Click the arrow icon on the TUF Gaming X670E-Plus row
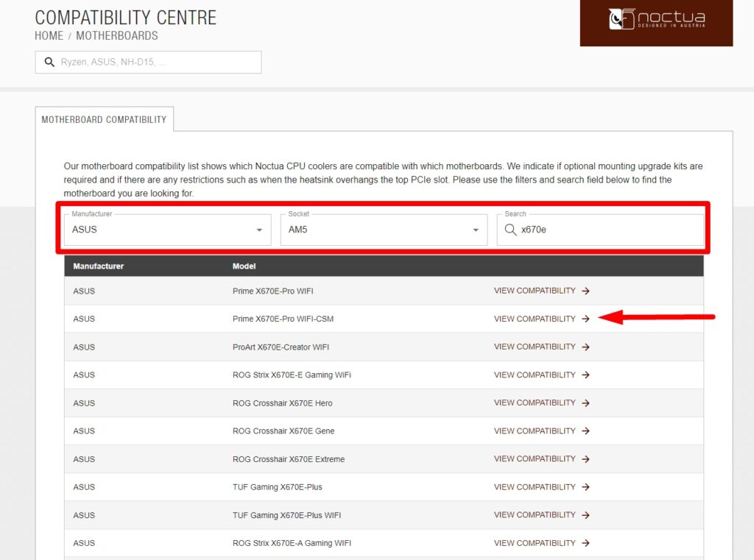This screenshot has width=754, height=560. tap(585, 486)
